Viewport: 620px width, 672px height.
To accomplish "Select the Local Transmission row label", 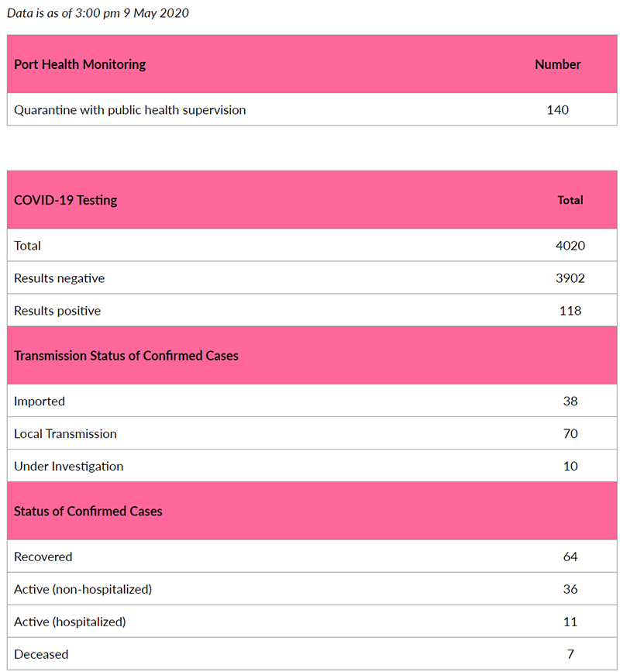I will 65,434.
